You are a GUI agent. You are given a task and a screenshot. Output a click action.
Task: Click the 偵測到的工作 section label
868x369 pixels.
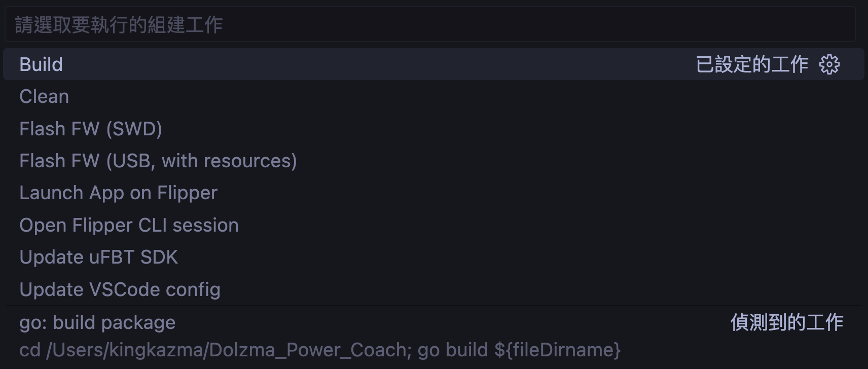(x=787, y=320)
